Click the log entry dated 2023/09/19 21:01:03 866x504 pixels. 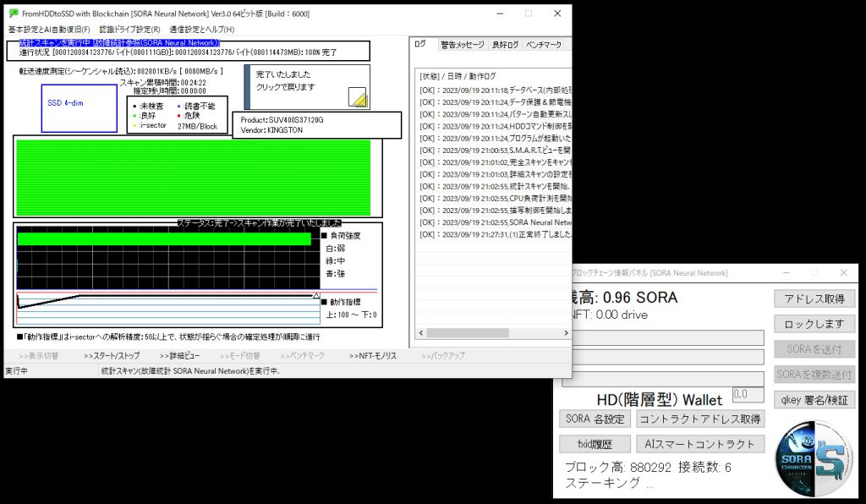point(496,174)
